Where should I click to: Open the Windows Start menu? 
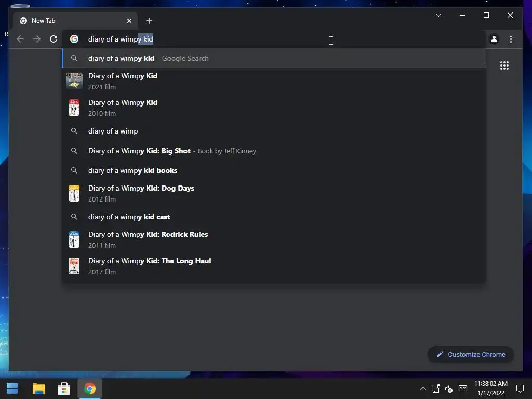click(x=12, y=389)
